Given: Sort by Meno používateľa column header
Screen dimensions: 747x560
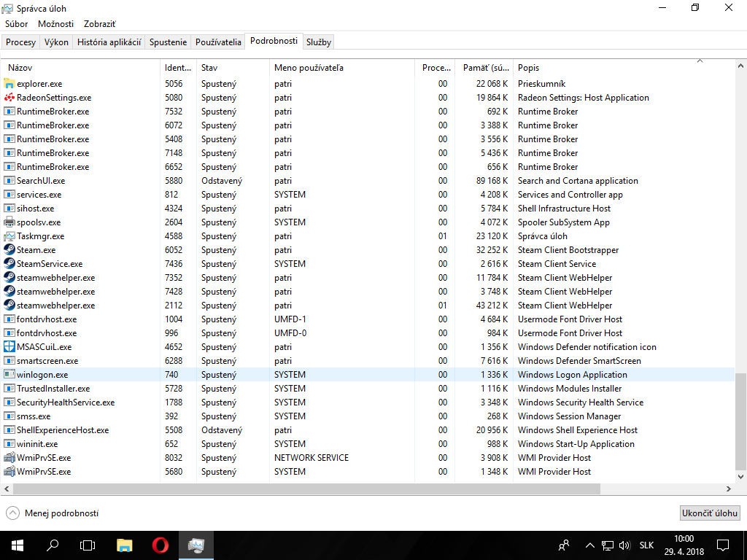Looking at the screenshot, I should click(x=342, y=68).
